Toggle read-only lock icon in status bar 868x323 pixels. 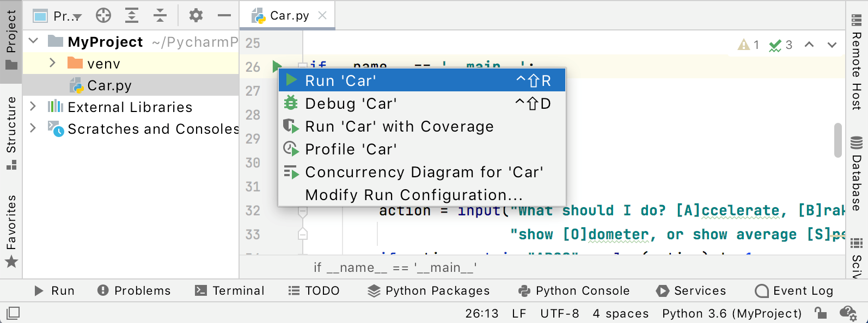pos(821,313)
